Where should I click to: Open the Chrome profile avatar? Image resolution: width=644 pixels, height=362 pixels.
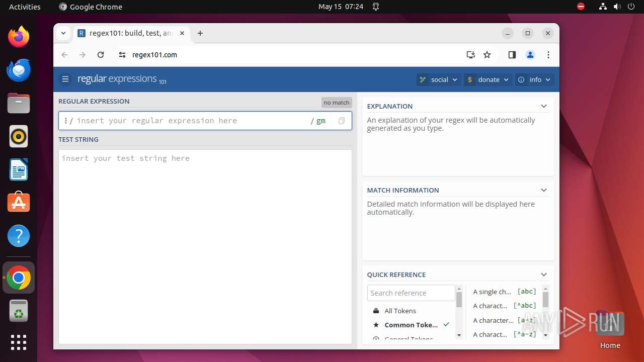pos(530,55)
